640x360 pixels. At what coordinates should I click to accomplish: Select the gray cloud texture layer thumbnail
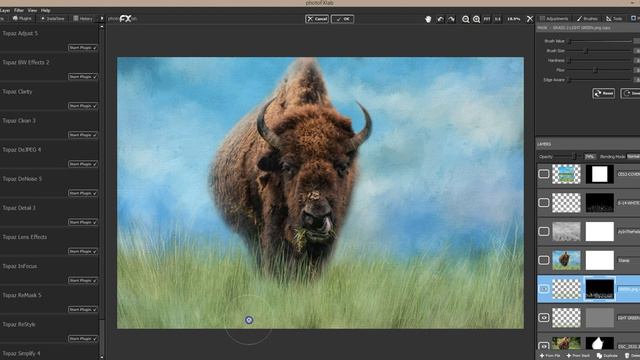566,231
